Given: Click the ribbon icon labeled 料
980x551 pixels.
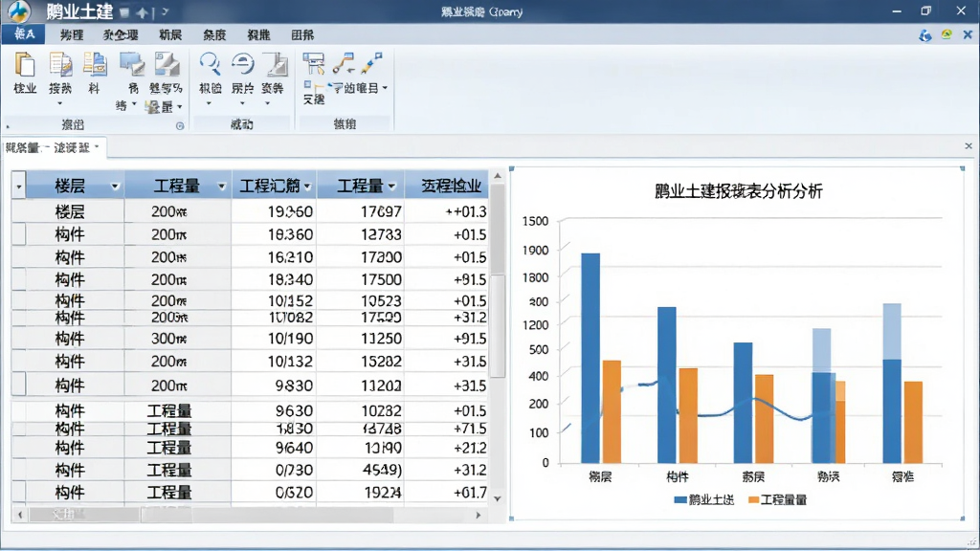Looking at the screenshot, I should point(95,73).
